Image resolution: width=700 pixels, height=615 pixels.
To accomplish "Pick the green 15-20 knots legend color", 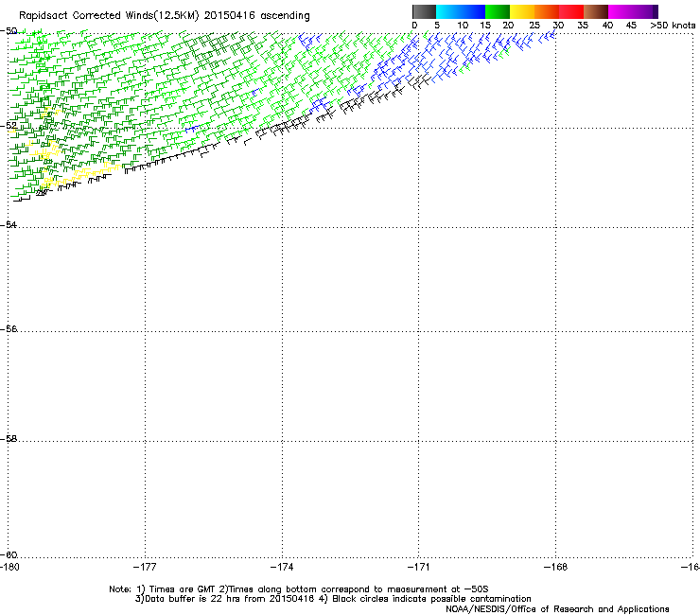I will (x=498, y=11).
